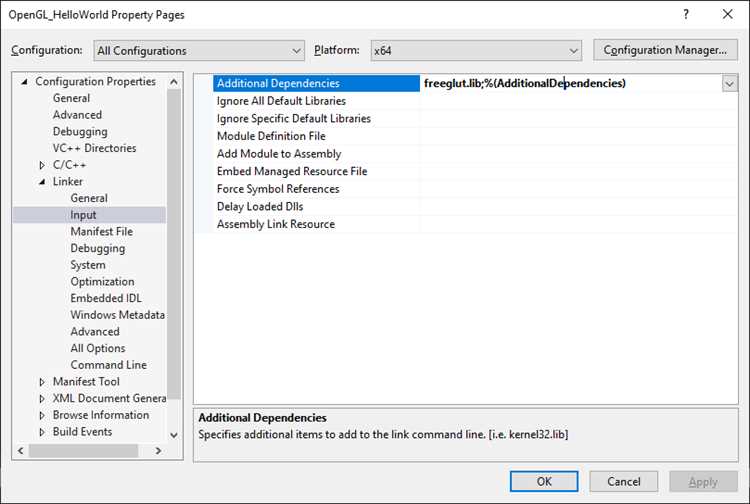Select General under the Linker node
Image resolution: width=750 pixels, height=504 pixels.
(x=88, y=198)
